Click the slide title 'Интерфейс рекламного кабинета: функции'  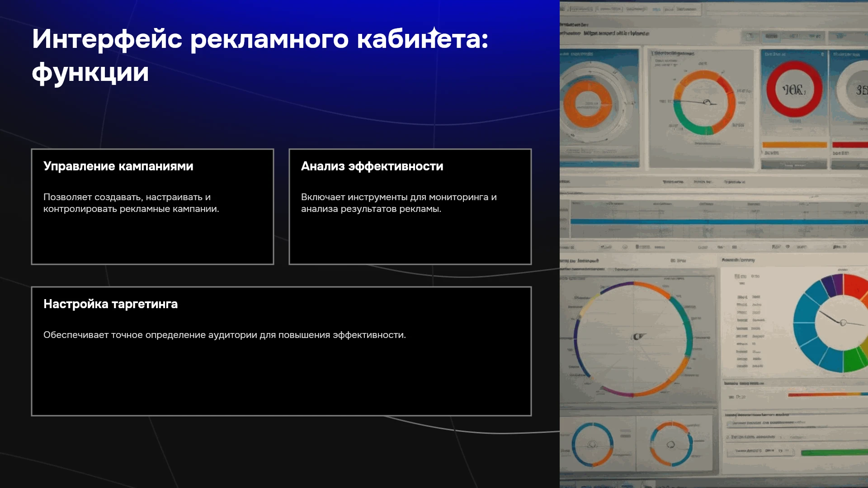260,56
